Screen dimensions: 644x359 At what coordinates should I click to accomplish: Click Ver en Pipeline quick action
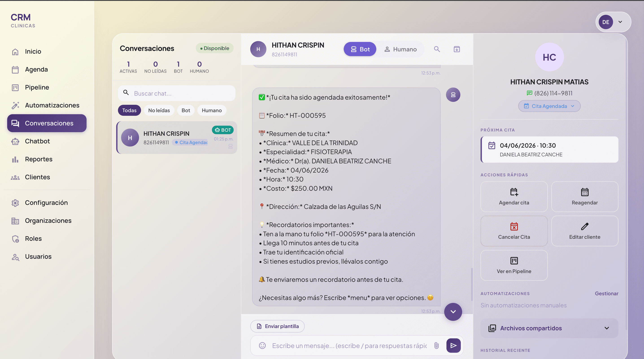pyautogui.click(x=514, y=265)
